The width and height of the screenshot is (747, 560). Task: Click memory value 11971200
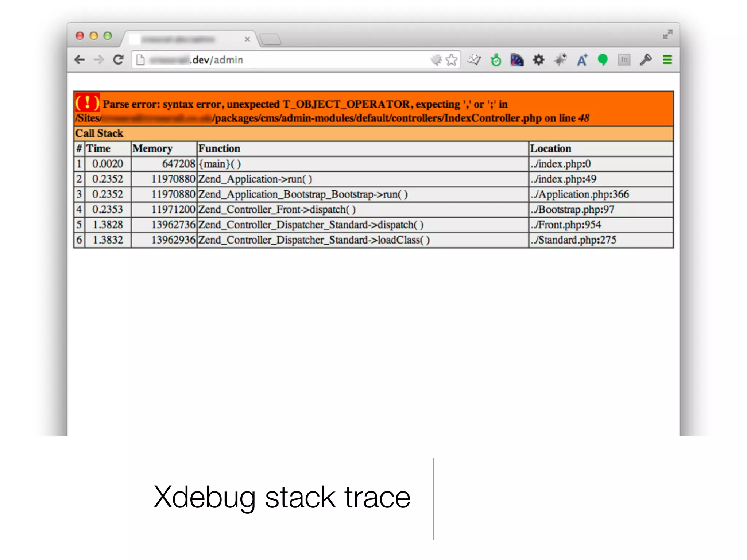click(x=174, y=210)
